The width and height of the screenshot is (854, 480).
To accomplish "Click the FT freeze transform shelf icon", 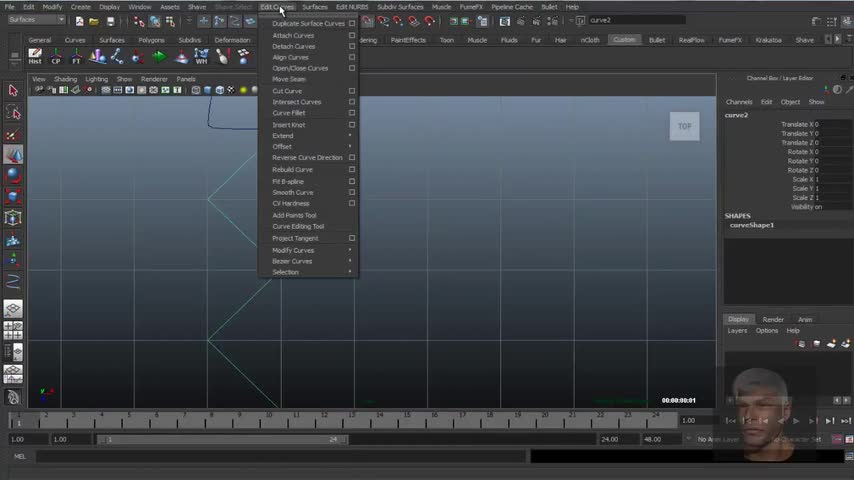I will [76, 56].
